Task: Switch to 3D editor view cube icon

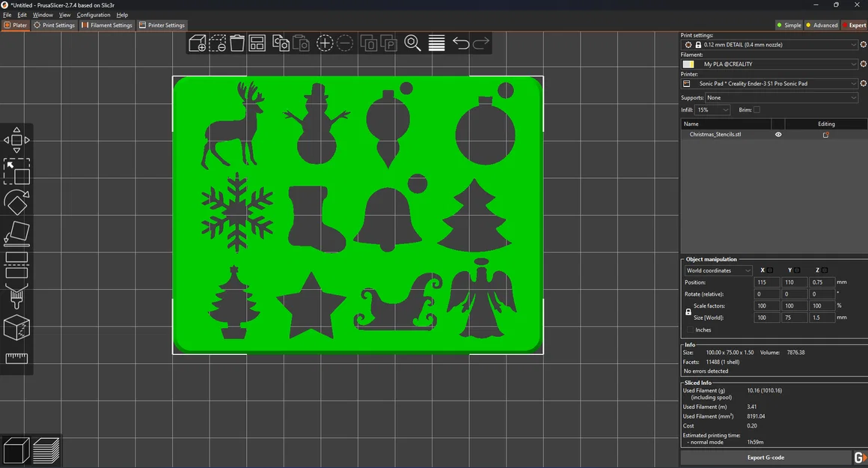Action: click(16, 450)
